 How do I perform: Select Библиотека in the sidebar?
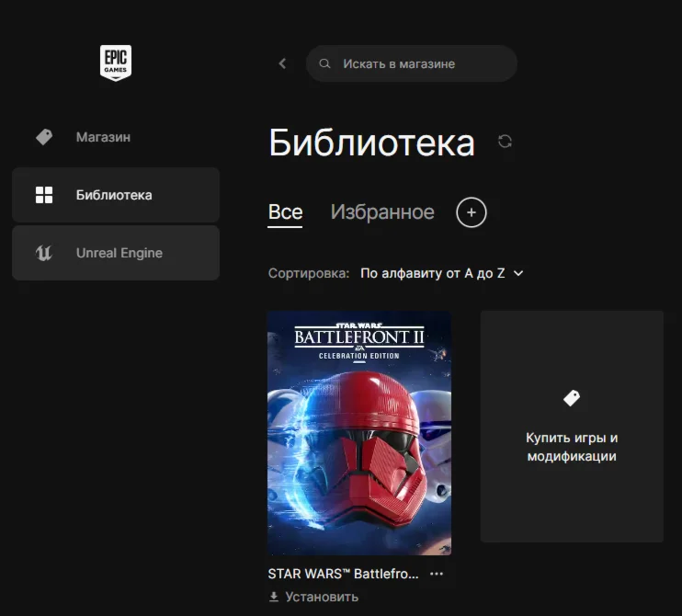pos(116,195)
